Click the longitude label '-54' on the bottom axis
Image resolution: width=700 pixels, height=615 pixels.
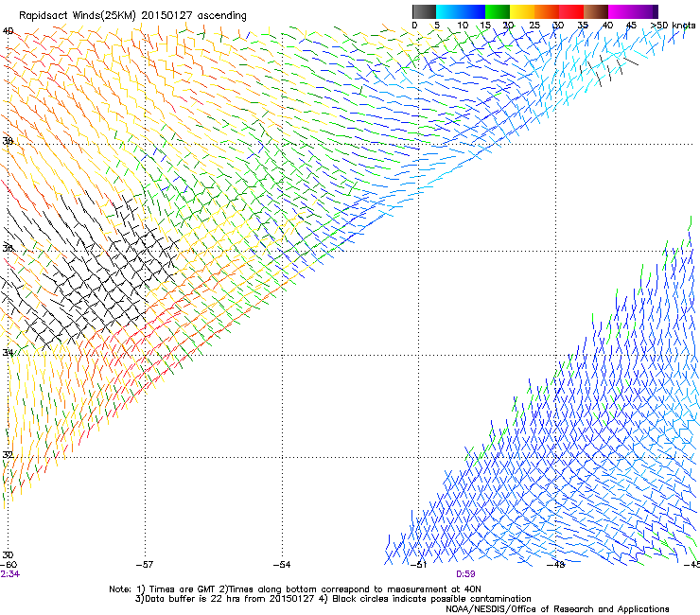pyautogui.click(x=282, y=565)
